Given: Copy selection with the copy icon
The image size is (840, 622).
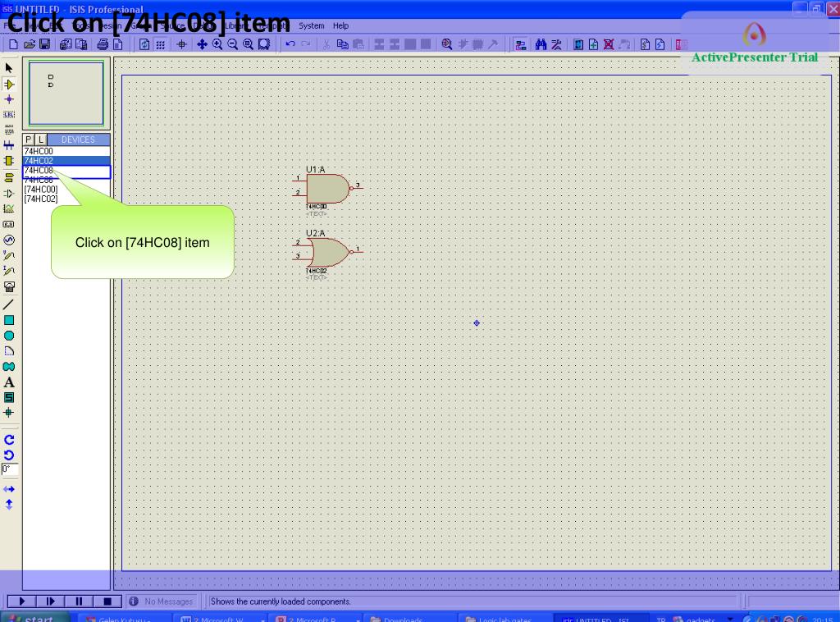Looking at the screenshot, I should 342,44.
